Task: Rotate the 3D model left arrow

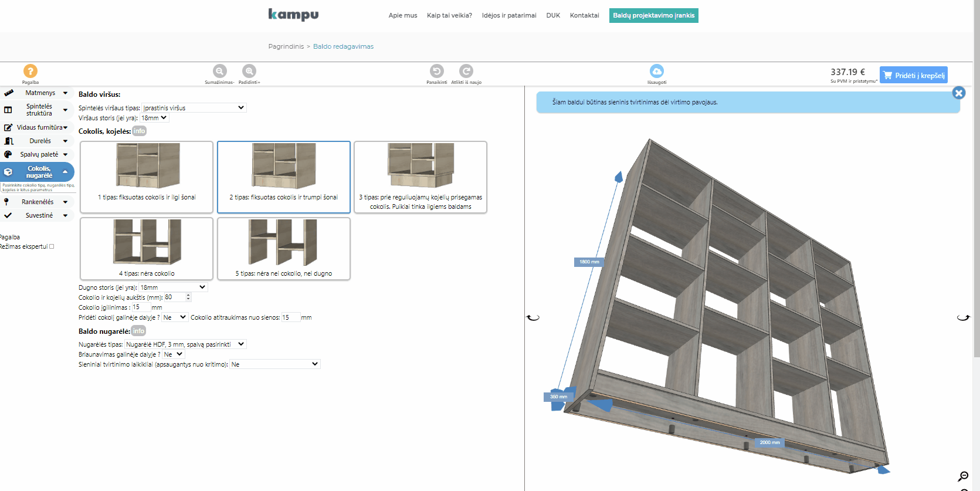Action: [533, 317]
